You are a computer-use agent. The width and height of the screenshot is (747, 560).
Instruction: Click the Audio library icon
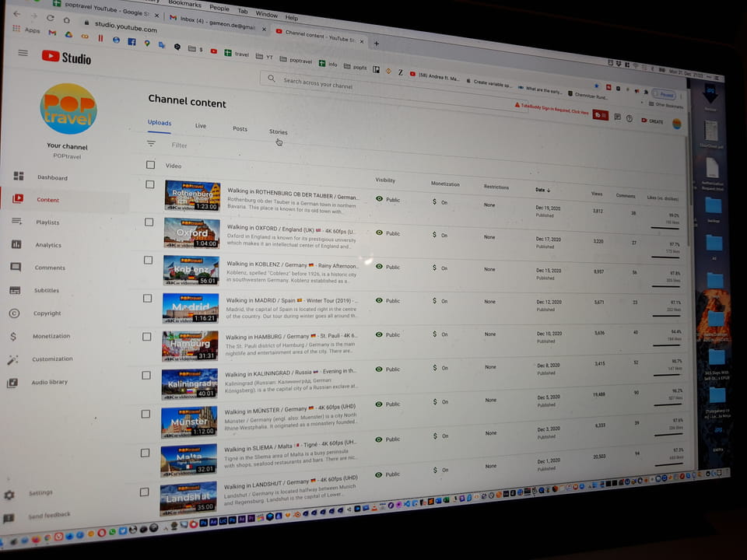tap(12, 383)
